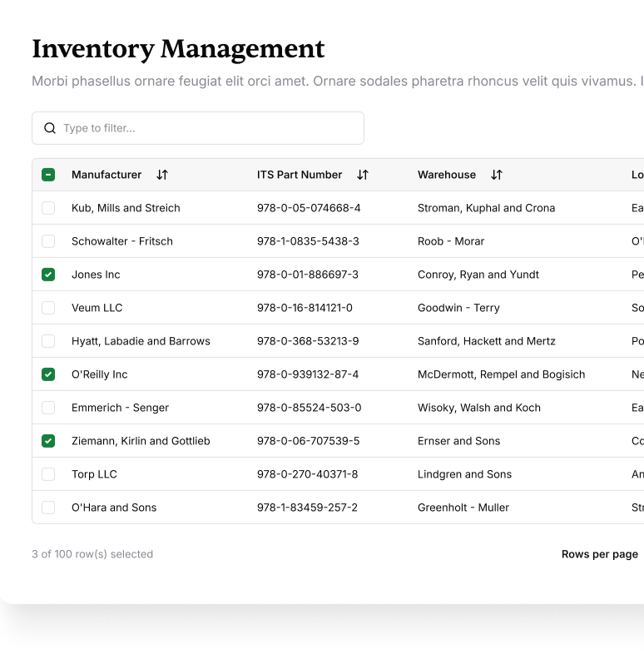Viewport: 644px width, 659px height.
Task: Click the Rows per page label
Action: 599,554
